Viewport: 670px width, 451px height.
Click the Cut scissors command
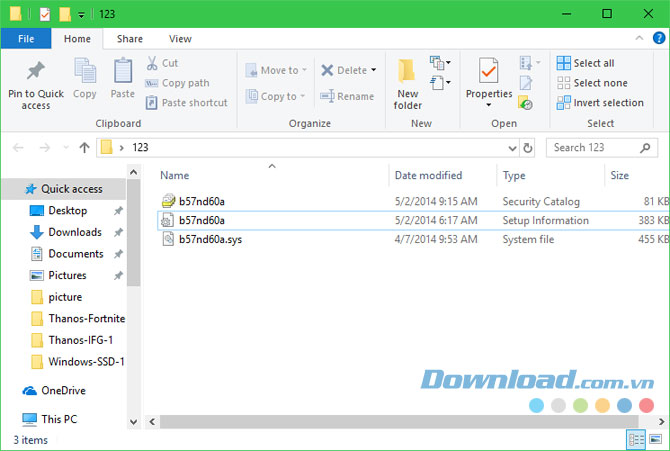(x=162, y=63)
